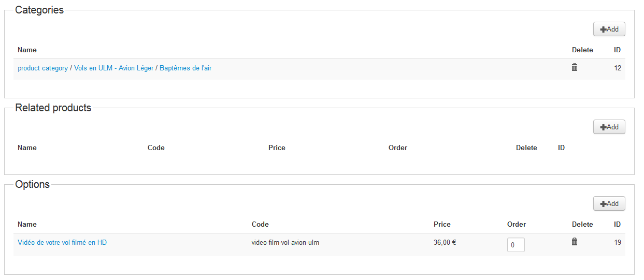
Task: Click the Name header in Categories table
Action: click(x=27, y=50)
